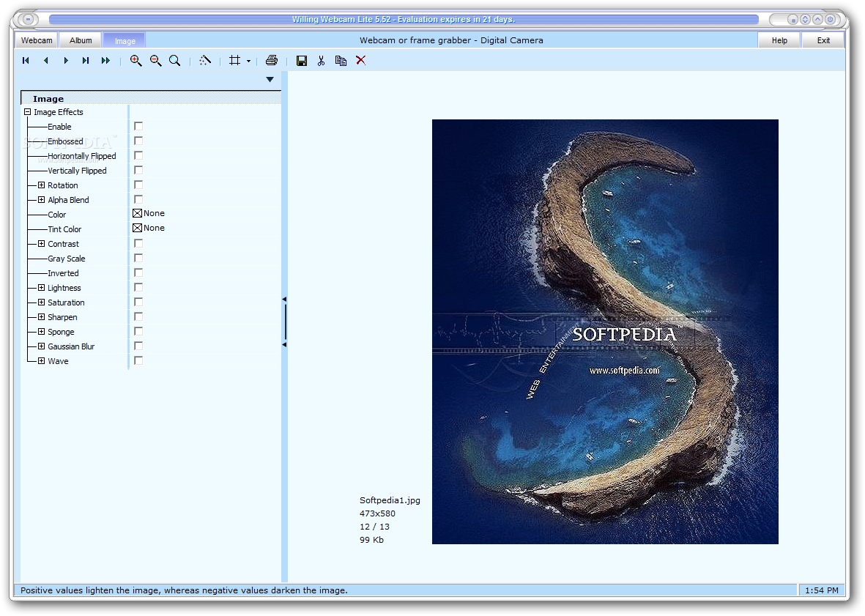Expand the Wave effect node

tap(41, 361)
